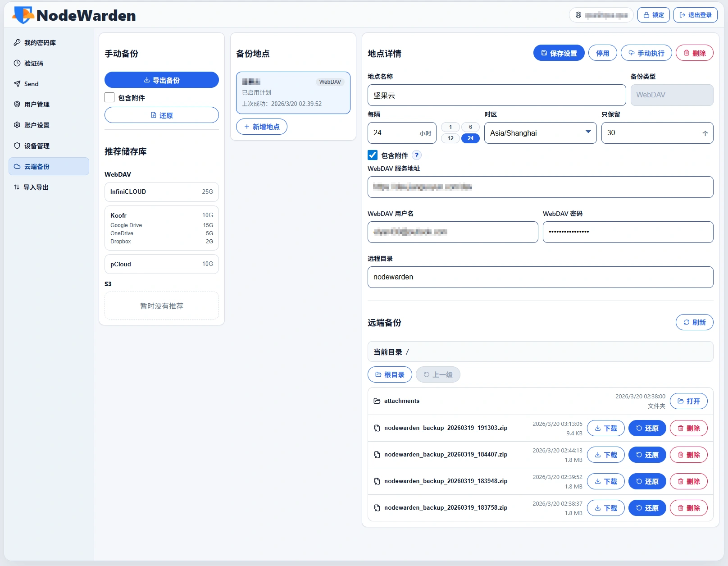Enable 包含附件 checkbox under manual backup
Viewport: 728px width, 566px height.
click(x=109, y=97)
